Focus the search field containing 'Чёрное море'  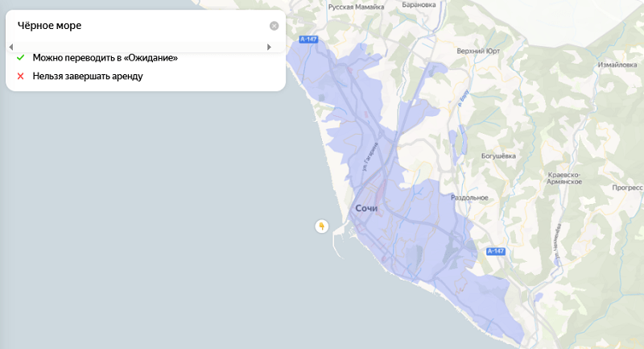tap(137, 26)
